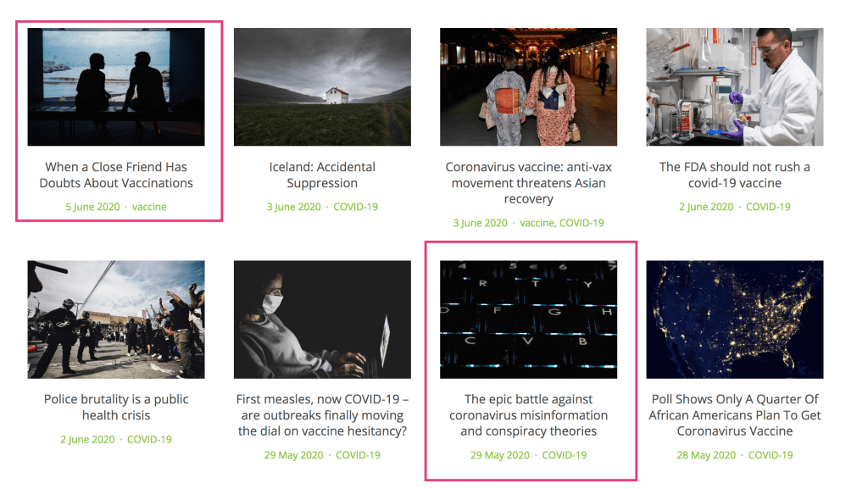Click the Iceland white house landscape image
Image resolution: width=868 pixels, height=489 pixels.
[x=322, y=86]
